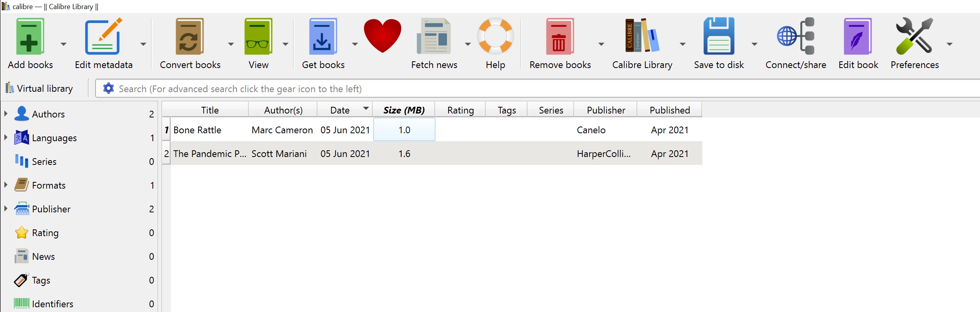Open the View book reader icon
This screenshot has height=312, width=980.
258,36
